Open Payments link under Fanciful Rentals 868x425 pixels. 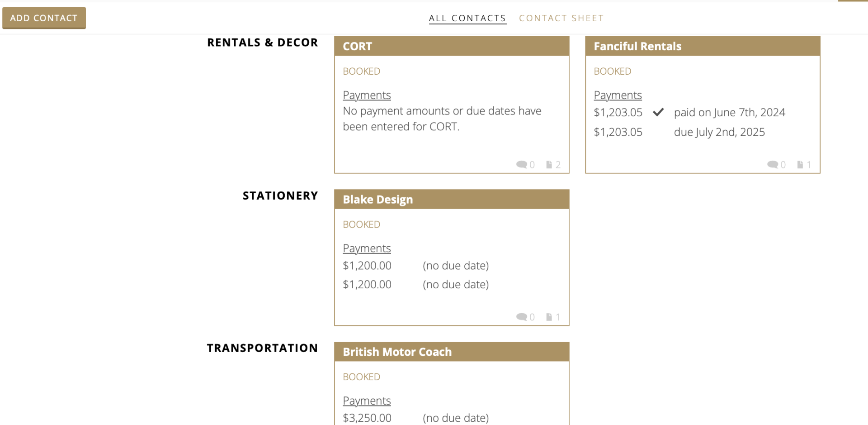(x=618, y=95)
